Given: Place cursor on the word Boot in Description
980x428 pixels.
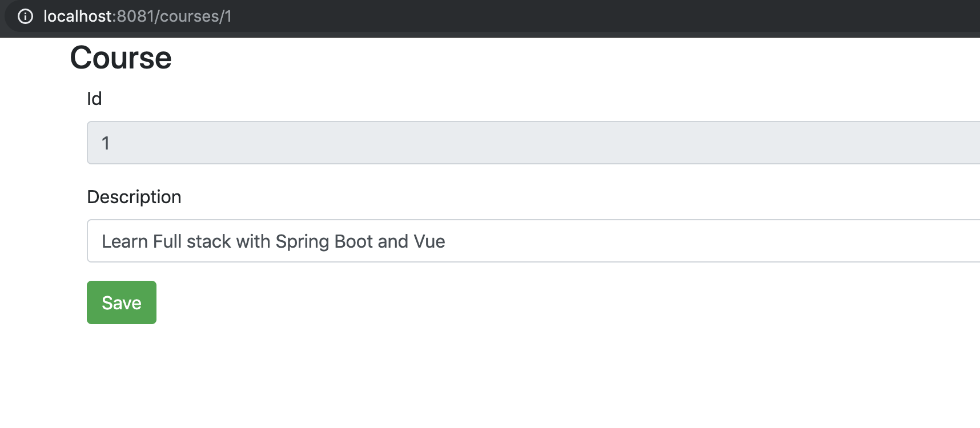Looking at the screenshot, I should coord(354,241).
